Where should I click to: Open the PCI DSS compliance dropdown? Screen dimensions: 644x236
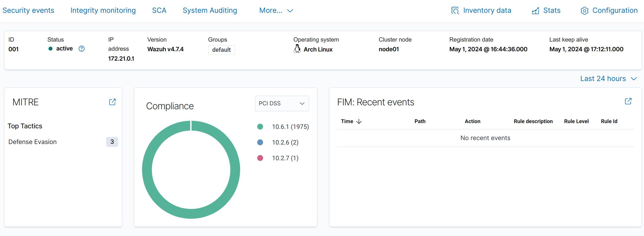[x=282, y=103]
